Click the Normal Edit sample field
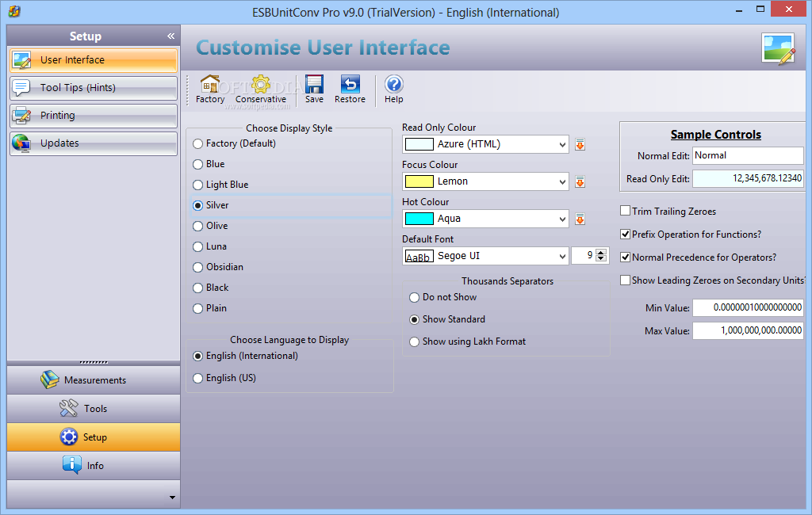This screenshot has width=812, height=515. (748, 155)
